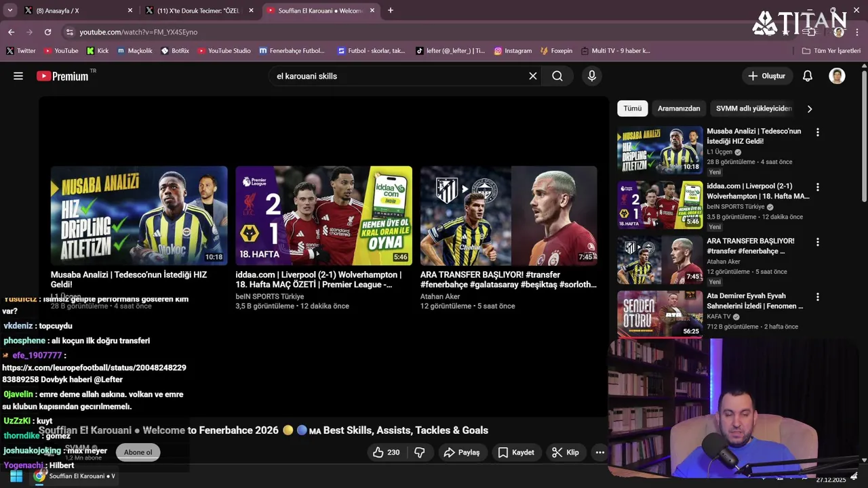The image size is (868, 488).
Task: Open options for Ata Demirer sidebar video
Action: pos(818,297)
